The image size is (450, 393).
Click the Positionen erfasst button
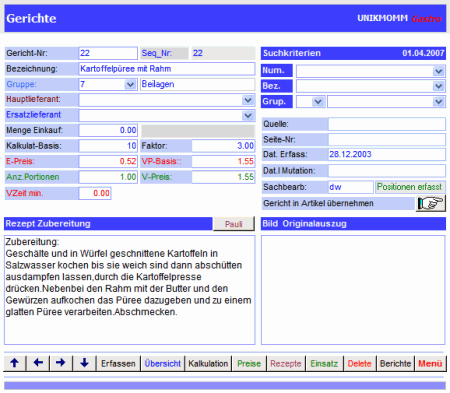[x=410, y=187]
